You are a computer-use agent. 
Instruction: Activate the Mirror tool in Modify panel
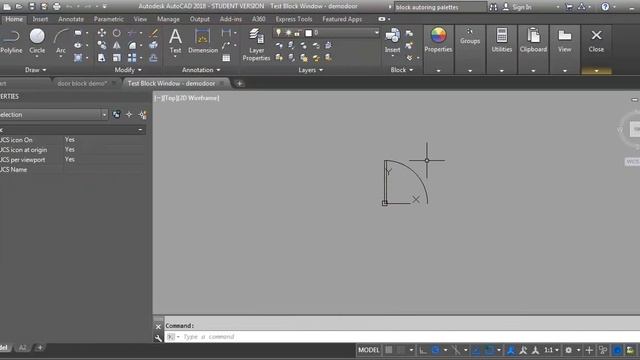click(x=117, y=45)
